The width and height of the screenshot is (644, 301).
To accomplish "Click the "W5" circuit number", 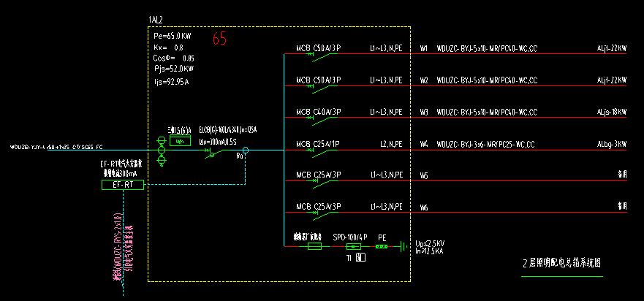I will pos(423,176).
